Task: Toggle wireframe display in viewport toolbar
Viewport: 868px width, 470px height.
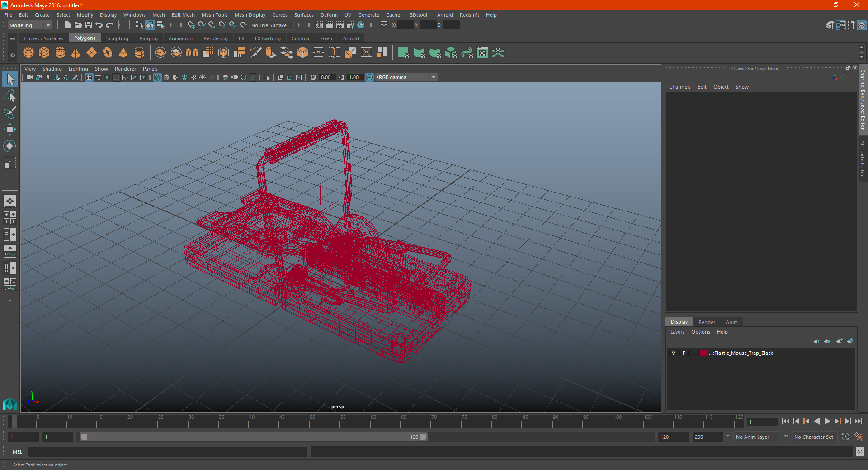Action: [x=157, y=77]
